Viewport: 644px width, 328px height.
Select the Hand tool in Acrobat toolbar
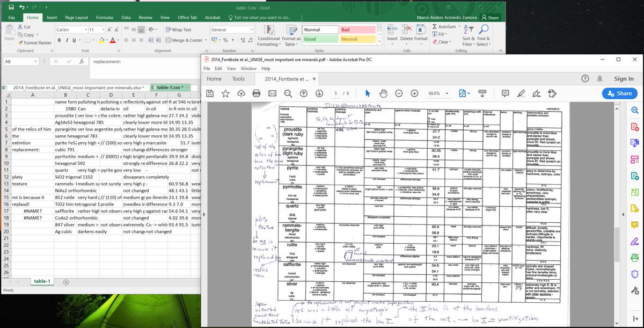coord(382,93)
